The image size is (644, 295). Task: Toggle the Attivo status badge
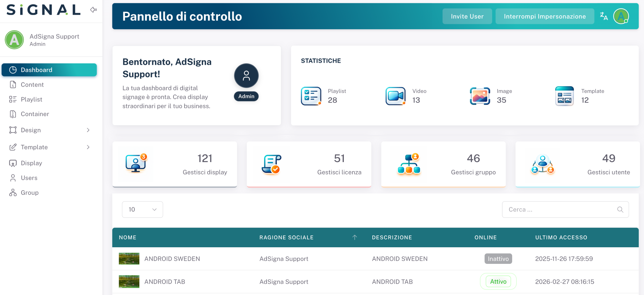click(x=498, y=281)
